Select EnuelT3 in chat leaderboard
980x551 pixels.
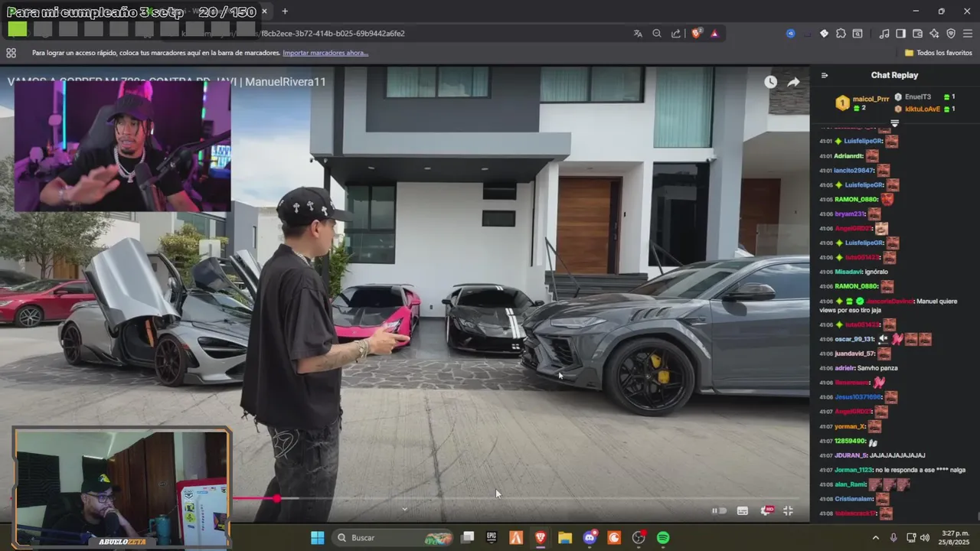[x=918, y=97]
